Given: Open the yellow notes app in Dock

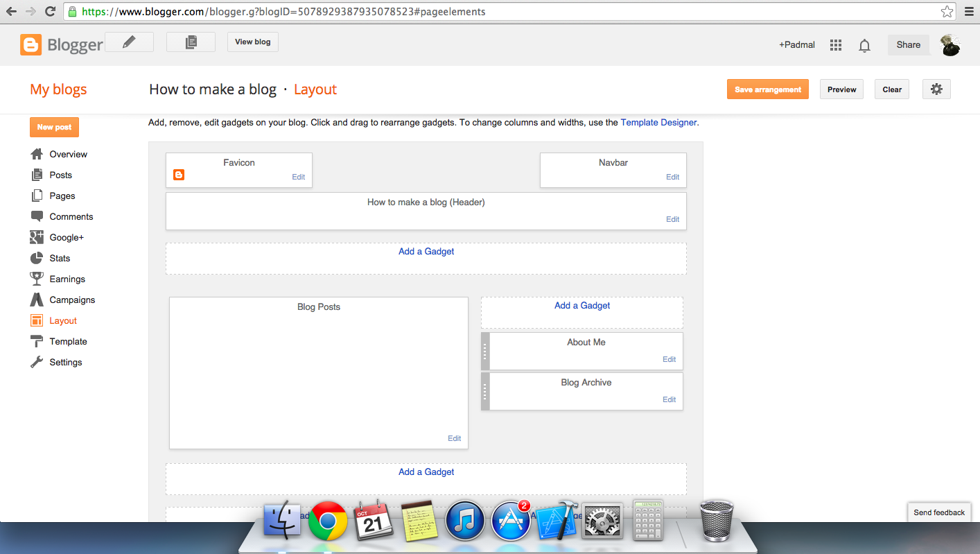Looking at the screenshot, I should [x=418, y=521].
